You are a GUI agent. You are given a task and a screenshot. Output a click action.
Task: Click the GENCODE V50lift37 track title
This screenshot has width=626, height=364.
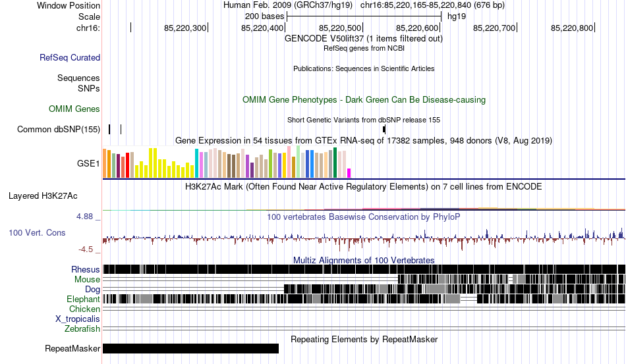pyautogui.click(x=364, y=39)
